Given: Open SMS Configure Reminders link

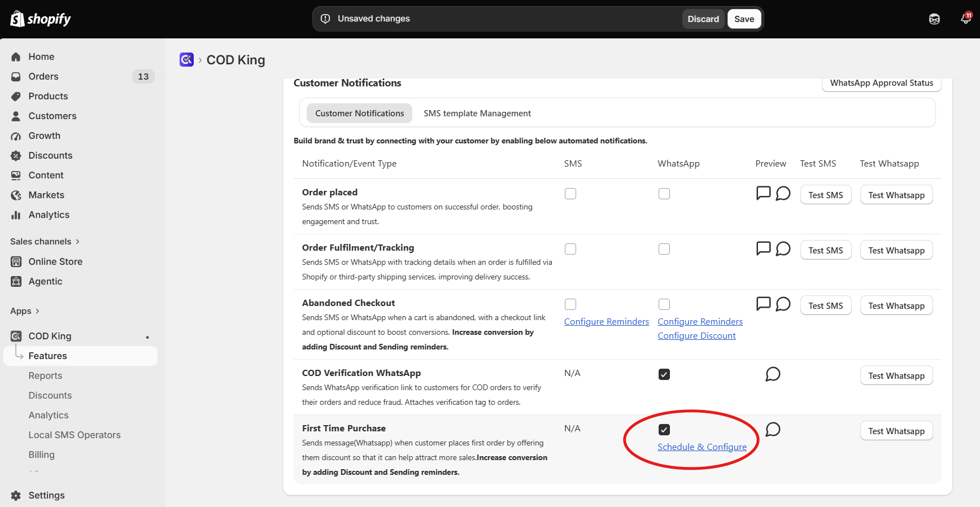Looking at the screenshot, I should 607,322.
